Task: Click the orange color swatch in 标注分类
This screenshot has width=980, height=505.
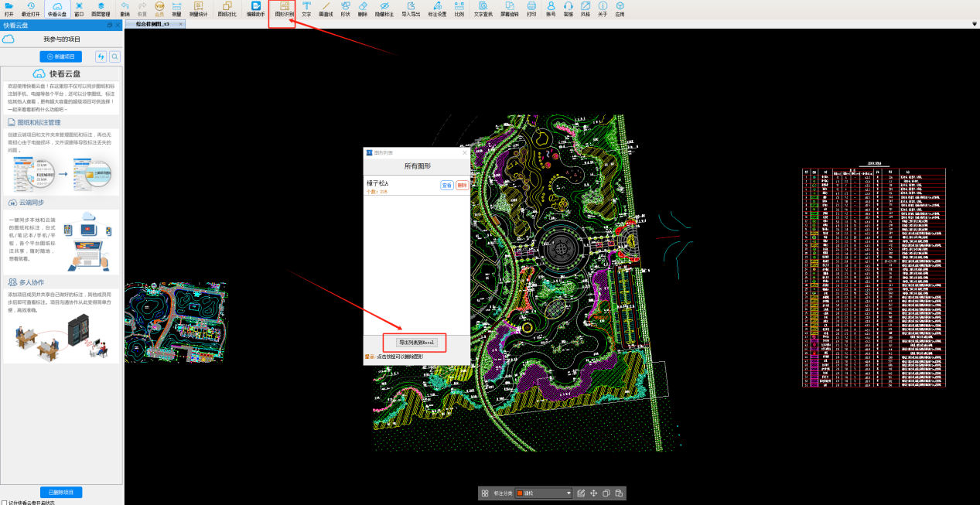Action: pyautogui.click(x=520, y=493)
